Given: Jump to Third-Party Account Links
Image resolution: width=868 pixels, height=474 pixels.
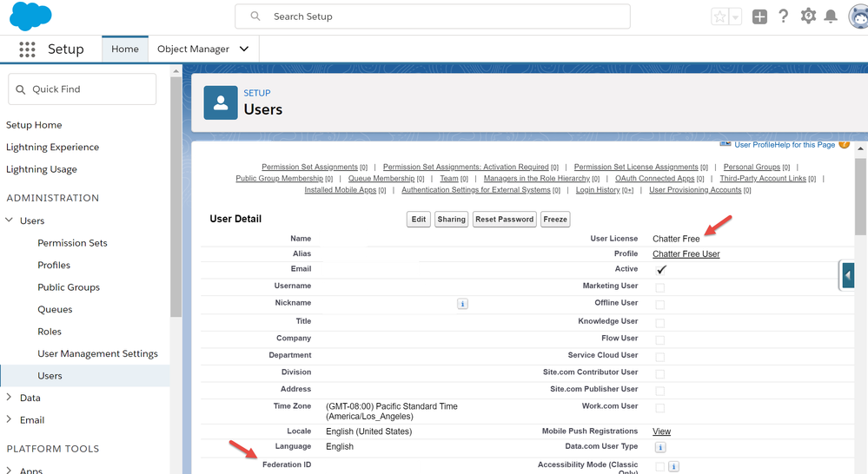Looking at the screenshot, I should click(763, 179).
